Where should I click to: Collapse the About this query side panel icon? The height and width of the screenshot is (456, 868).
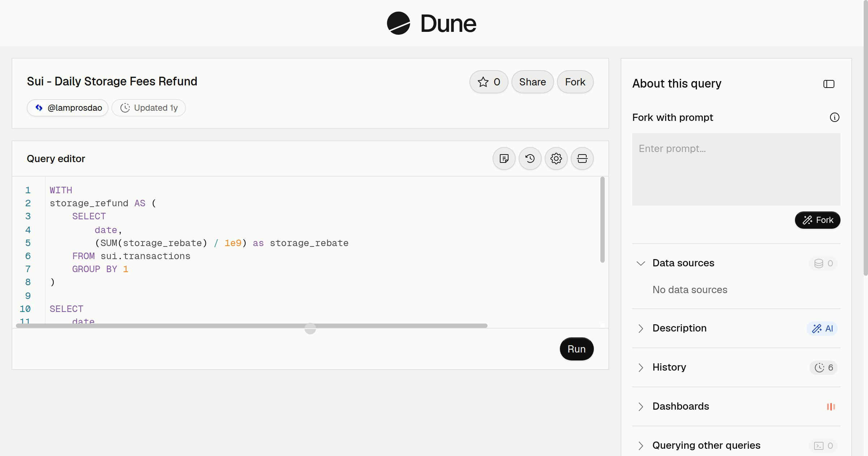pos(829,84)
